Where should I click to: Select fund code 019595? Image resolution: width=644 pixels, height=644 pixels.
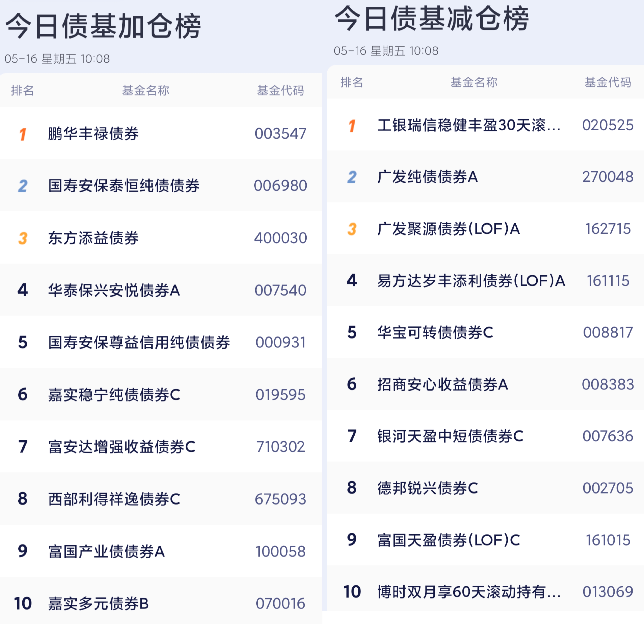pos(280,395)
